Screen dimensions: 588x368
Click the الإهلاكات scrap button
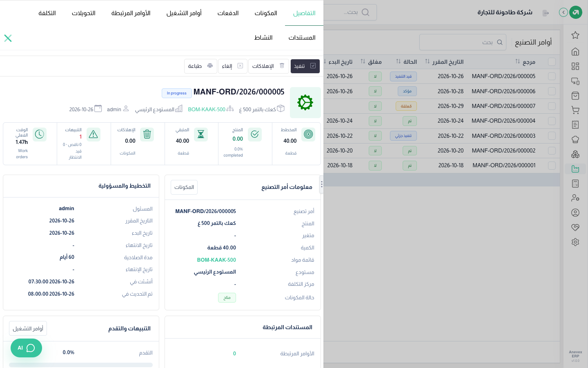click(268, 66)
